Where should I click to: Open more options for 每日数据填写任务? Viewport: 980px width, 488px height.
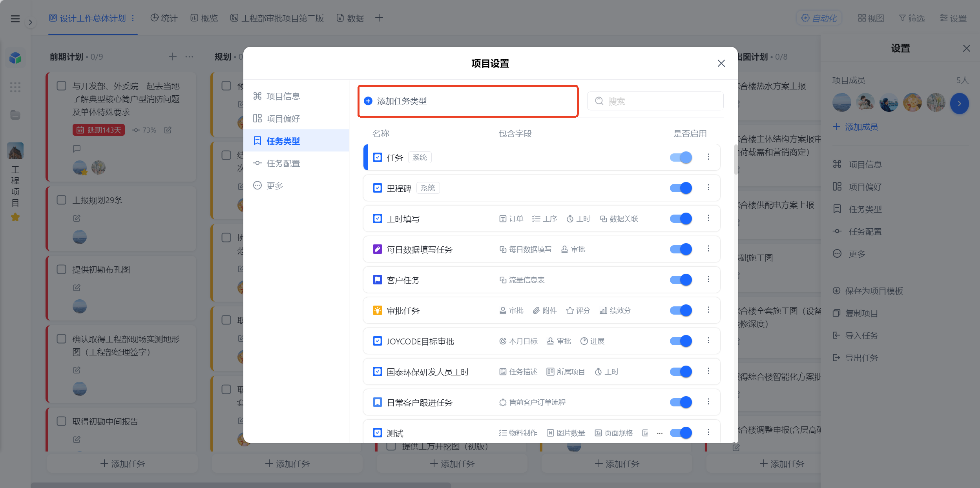(x=708, y=249)
